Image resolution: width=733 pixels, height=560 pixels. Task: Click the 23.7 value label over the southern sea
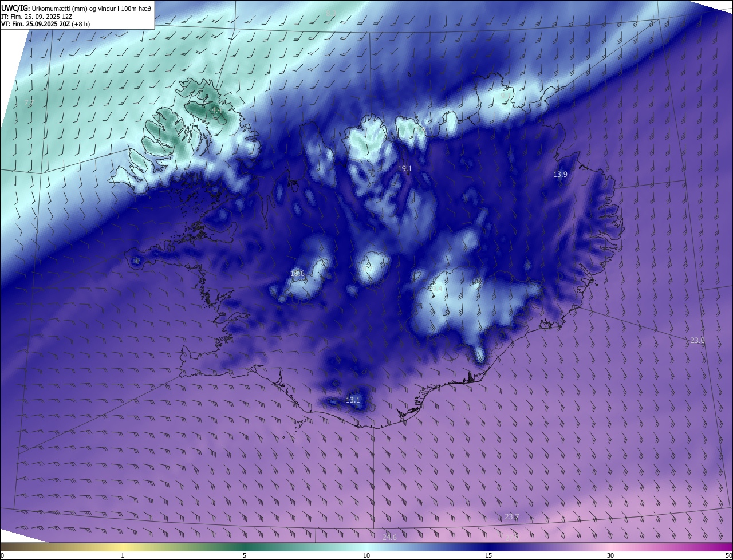511,516
